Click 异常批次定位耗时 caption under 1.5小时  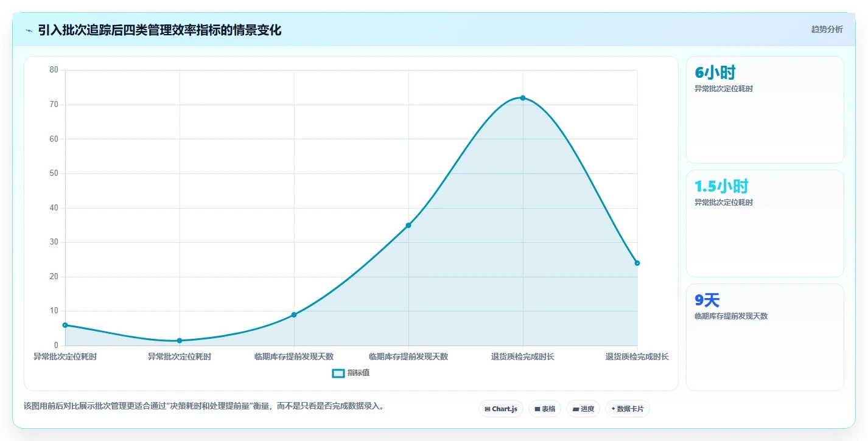point(724,203)
